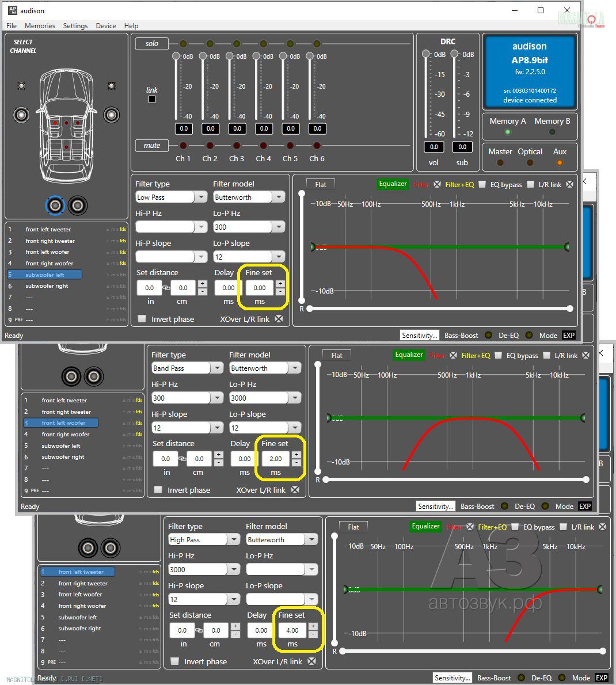Open the Filter type dropdown showing High Pass
The width and height of the screenshot is (616, 685).
204,539
